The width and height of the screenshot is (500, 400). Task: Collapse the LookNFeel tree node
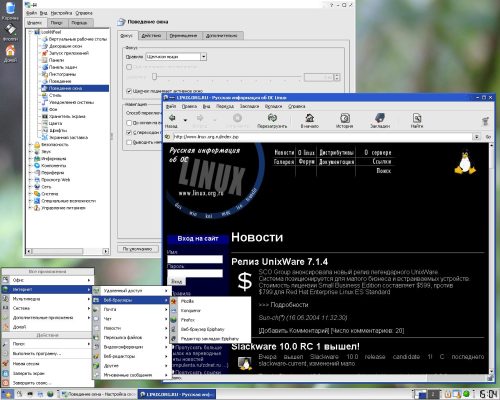click(31, 32)
